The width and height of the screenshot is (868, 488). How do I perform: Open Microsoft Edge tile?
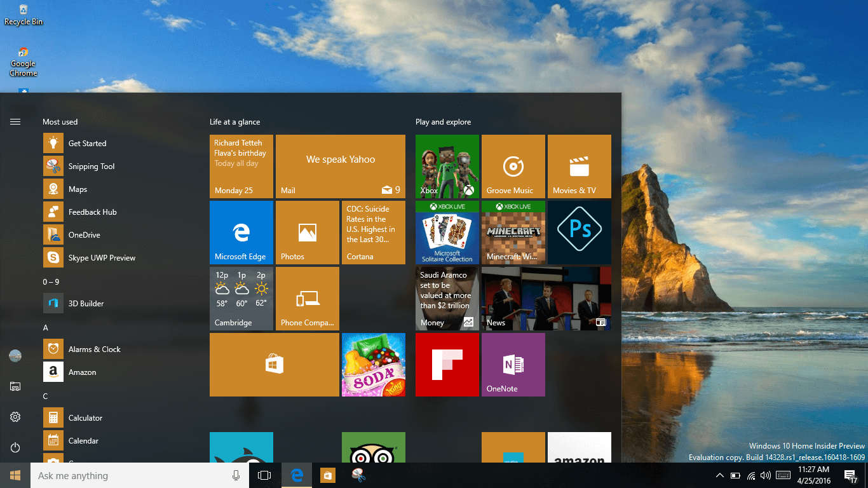tap(241, 233)
